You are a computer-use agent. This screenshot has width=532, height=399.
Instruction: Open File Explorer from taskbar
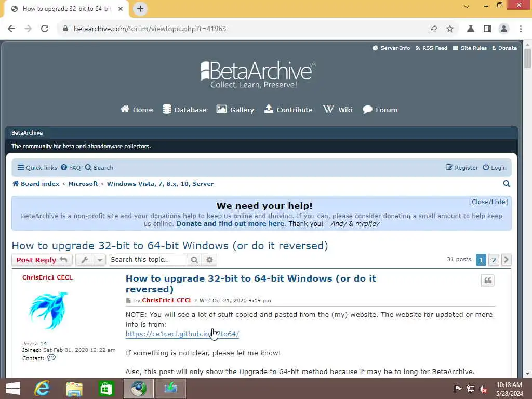coord(74,389)
